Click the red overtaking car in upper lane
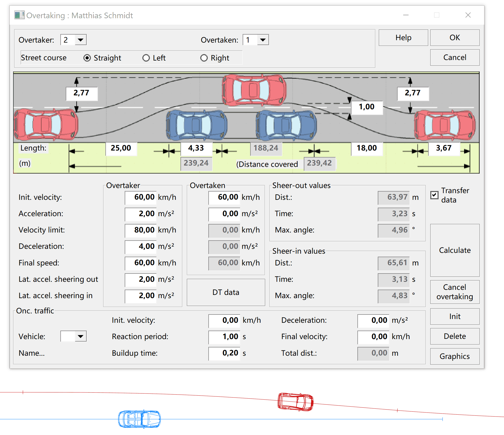The height and width of the screenshot is (435, 504). 254,90
